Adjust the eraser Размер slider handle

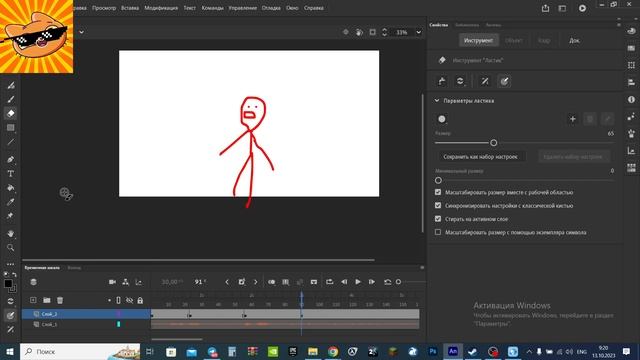click(x=493, y=143)
